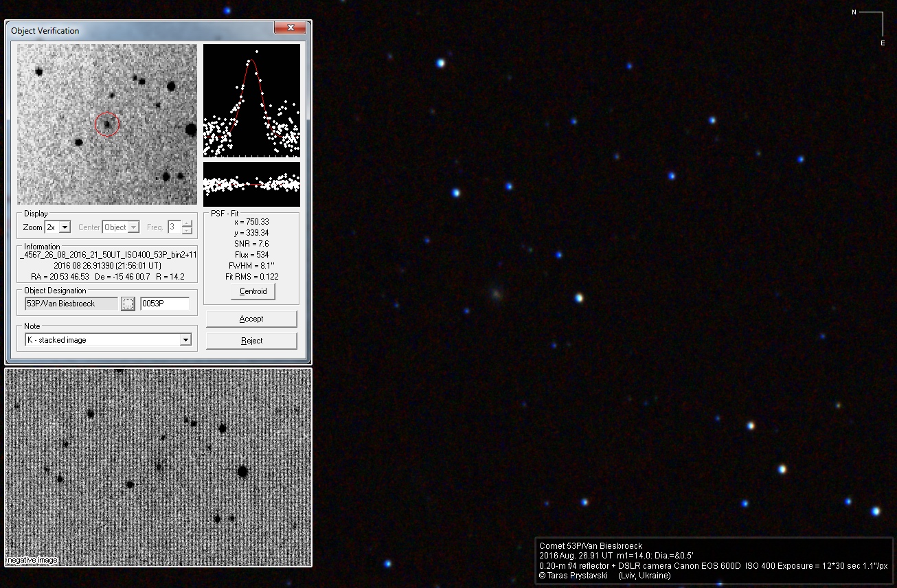Click the object designation browse icon
The width and height of the screenshot is (897, 588).
(x=128, y=304)
